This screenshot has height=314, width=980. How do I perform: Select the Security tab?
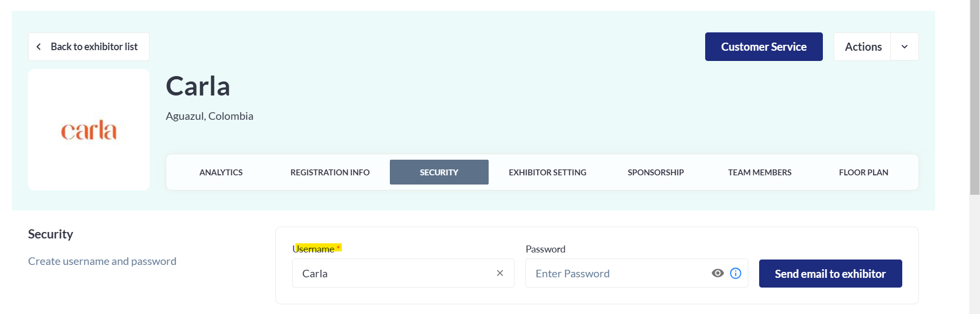pos(439,172)
